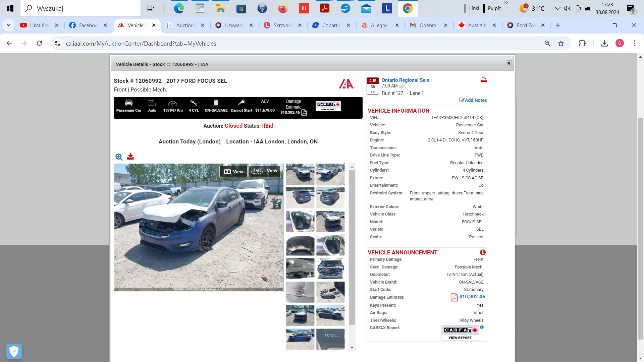Open the Chrome extensions menu

pos(582,43)
